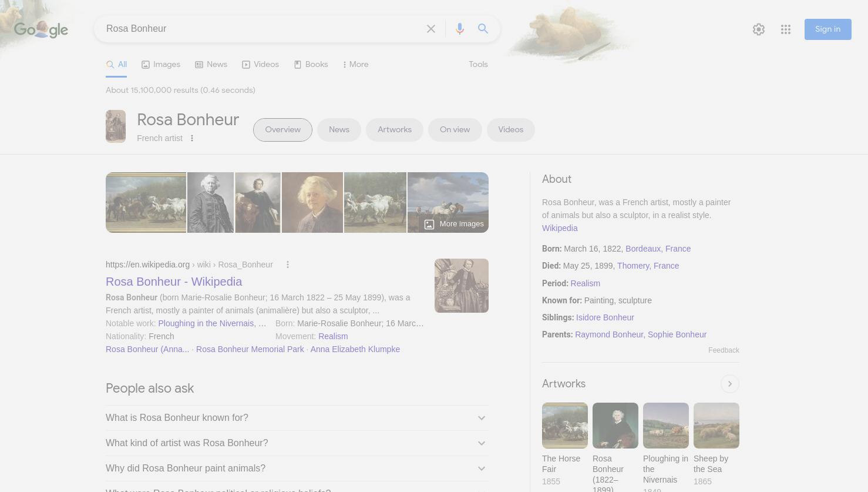
Task: Open the Isidore Bonheur sibling link
Action: (605, 317)
